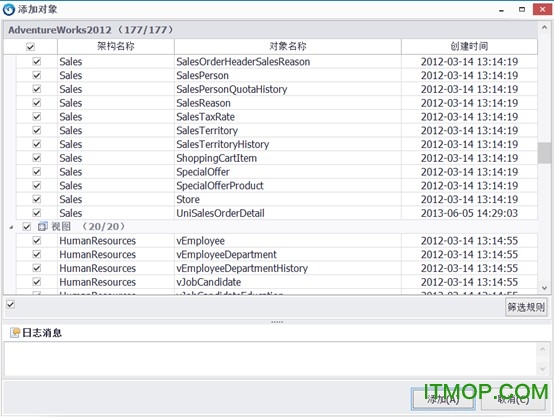Click the 视图 (20/20) group label
The height and width of the screenshot is (417, 554).
point(88,227)
